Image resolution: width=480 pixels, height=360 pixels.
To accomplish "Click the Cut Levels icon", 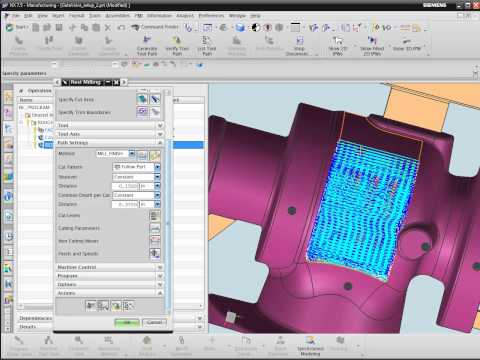I will [155, 216].
